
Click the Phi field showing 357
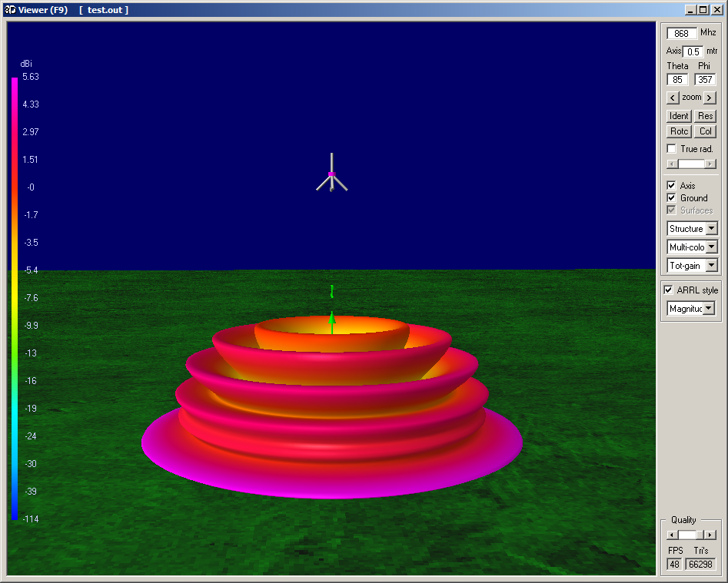pos(705,80)
